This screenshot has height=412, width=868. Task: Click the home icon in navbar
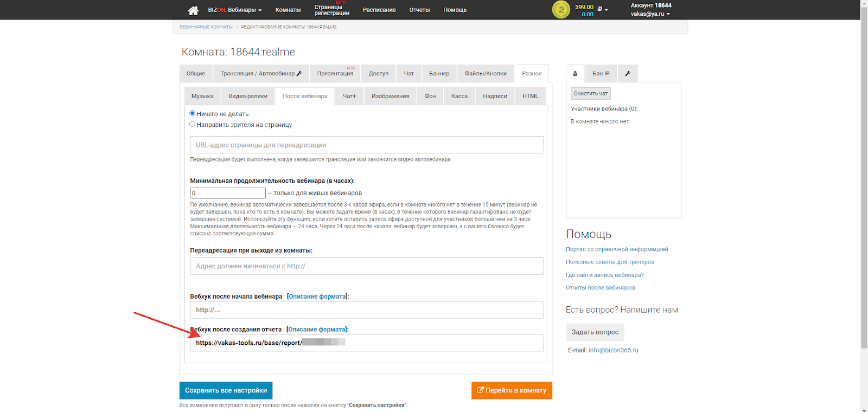(193, 10)
